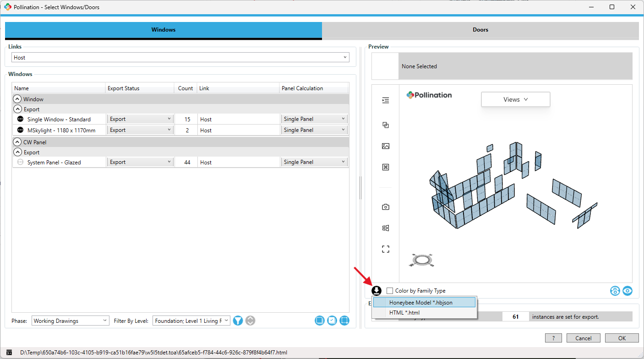Choose Honeybee Model *.hbjson from the menu

(x=424, y=302)
